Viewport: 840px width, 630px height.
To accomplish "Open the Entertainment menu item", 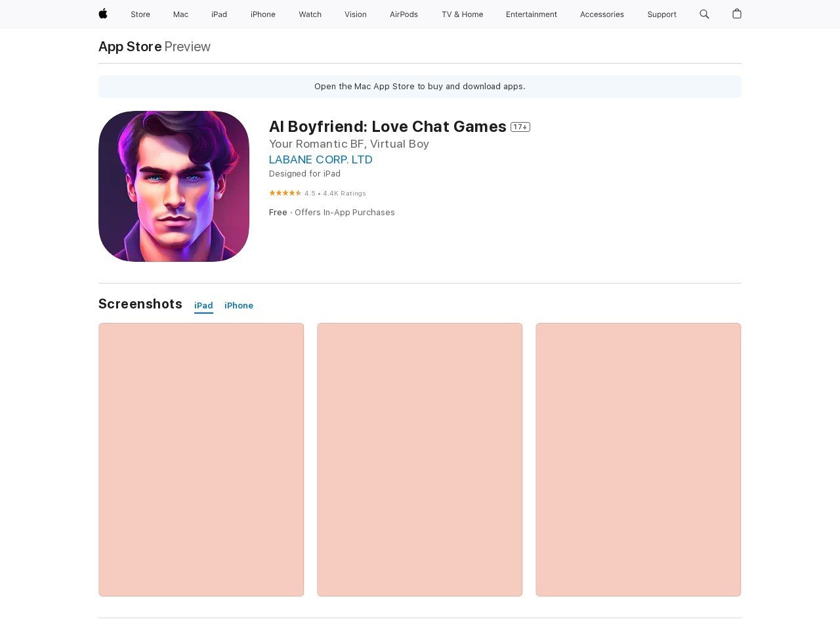I will pyautogui.click(x=532, y=14).
